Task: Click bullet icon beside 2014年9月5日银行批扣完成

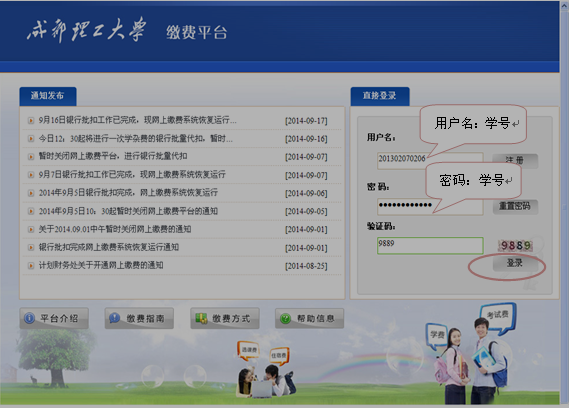Action: (31, 193)
